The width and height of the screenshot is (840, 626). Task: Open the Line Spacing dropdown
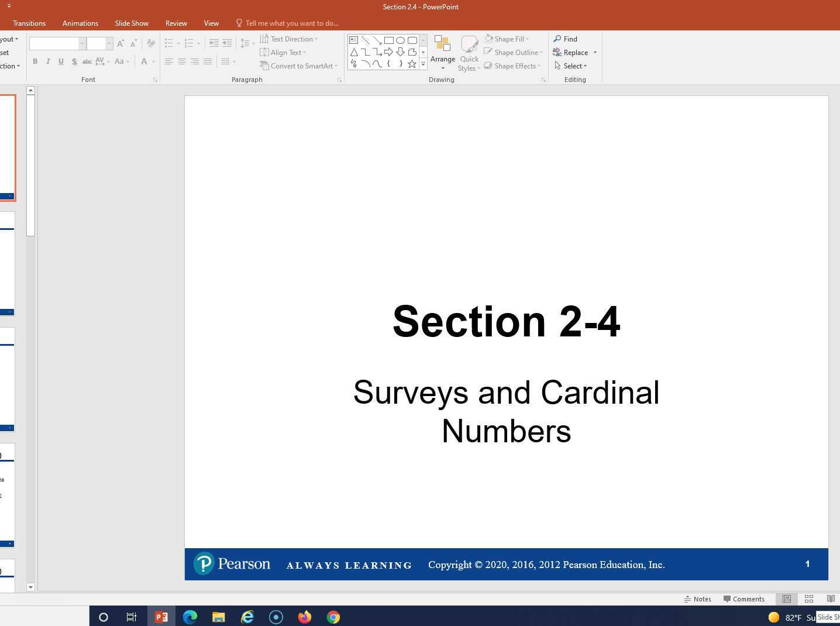245,43
